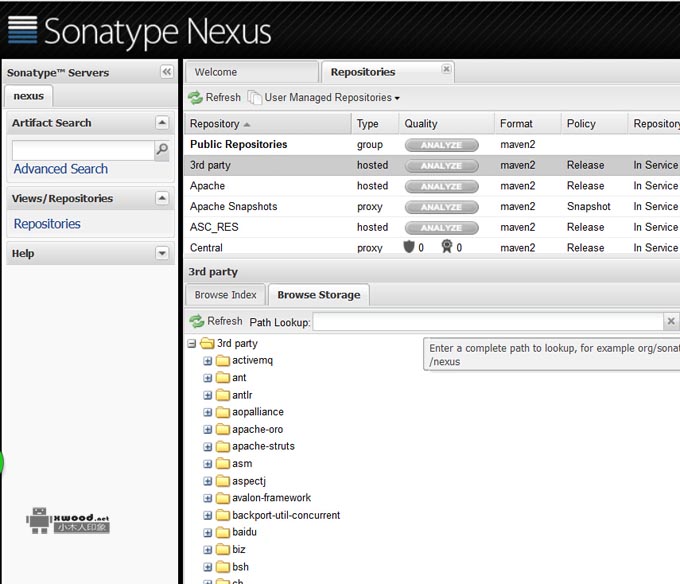Image resolution: width=680 pixels, height=584 pixels.
Task: Collapse the 3rd party root tree node
Action: (x=192, y=344)
